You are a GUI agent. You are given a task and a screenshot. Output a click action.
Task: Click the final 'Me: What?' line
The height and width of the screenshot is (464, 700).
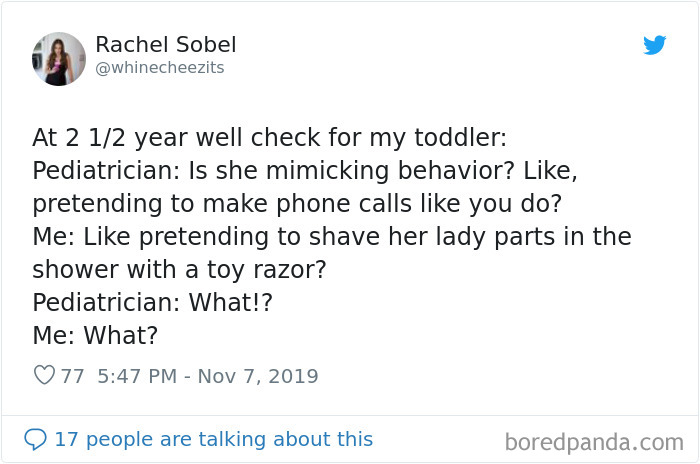click(x=95, y=335)
